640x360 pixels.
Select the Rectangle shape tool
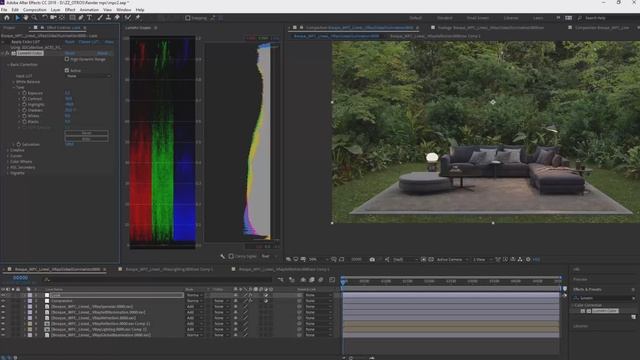click(x=72, y=18)
